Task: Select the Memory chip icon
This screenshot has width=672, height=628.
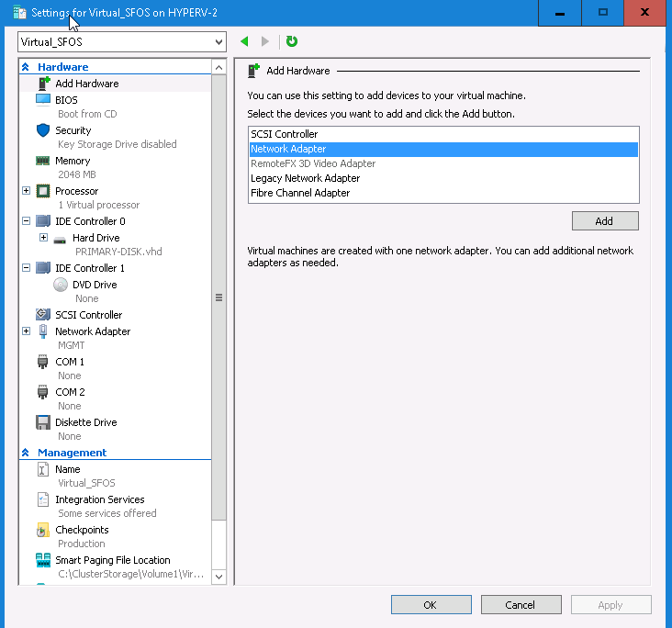Action: pos(42,161)
